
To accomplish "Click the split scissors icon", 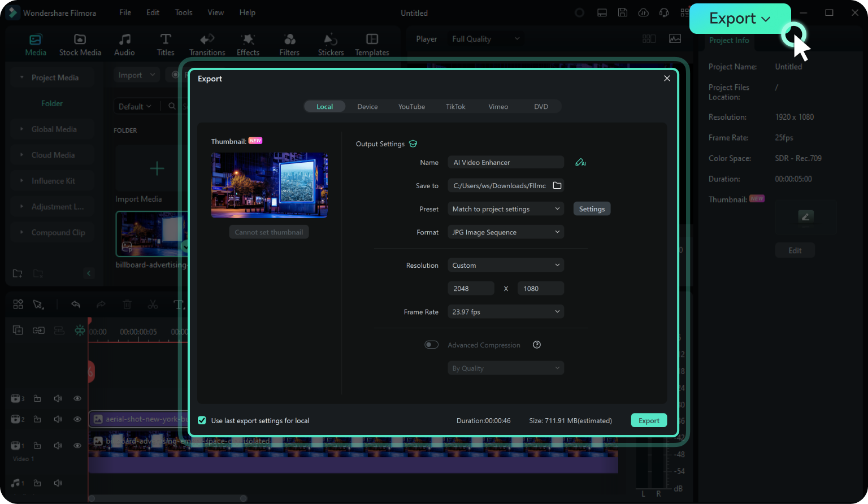I will [153, 305].
